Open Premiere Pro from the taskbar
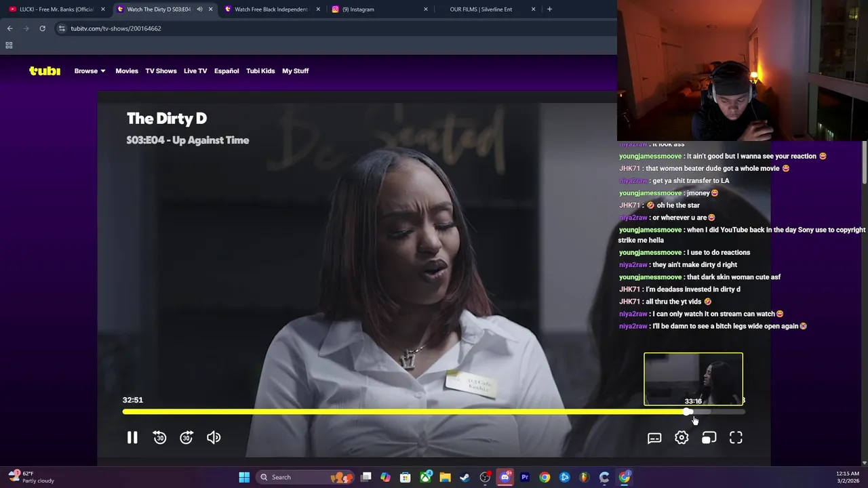This screenshot has width=868, height=488. click(x=525, y=477)
